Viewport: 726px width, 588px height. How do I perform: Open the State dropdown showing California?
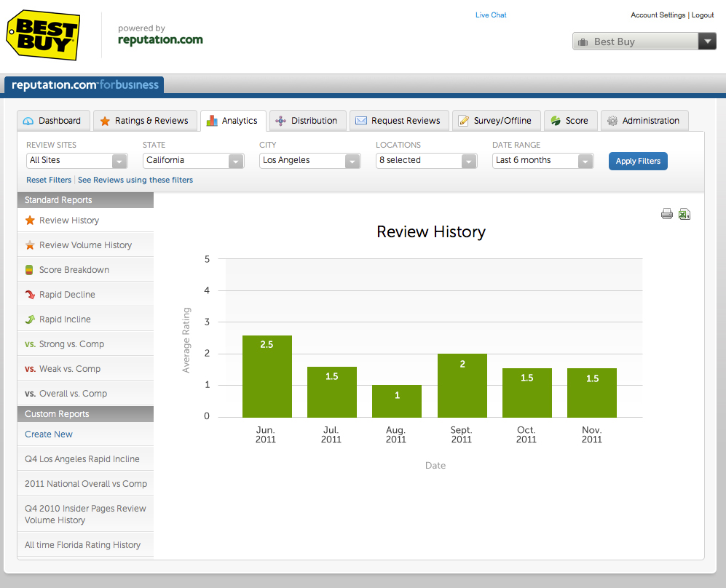point(194,161)
